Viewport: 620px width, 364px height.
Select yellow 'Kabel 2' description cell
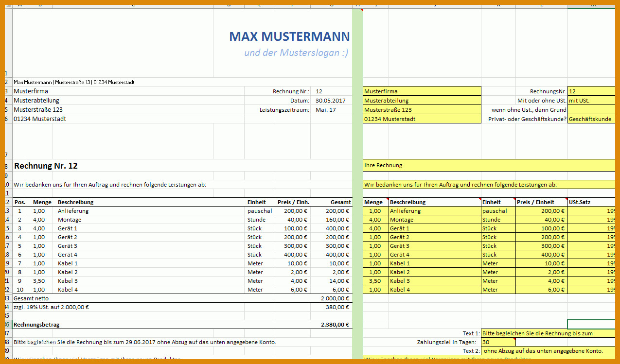(435, 272)
